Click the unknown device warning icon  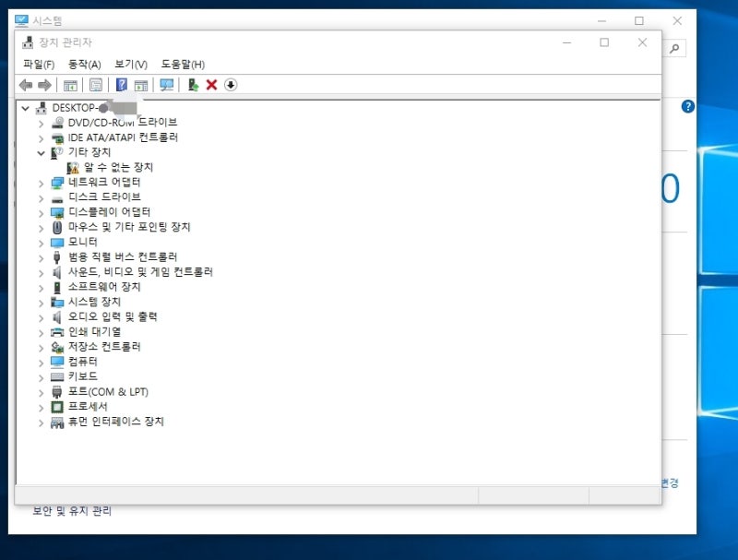click(73, 168)
